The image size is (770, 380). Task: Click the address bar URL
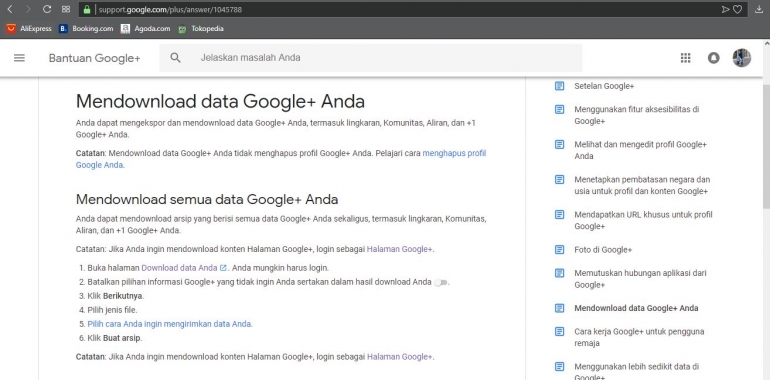[x=170, y=9]
